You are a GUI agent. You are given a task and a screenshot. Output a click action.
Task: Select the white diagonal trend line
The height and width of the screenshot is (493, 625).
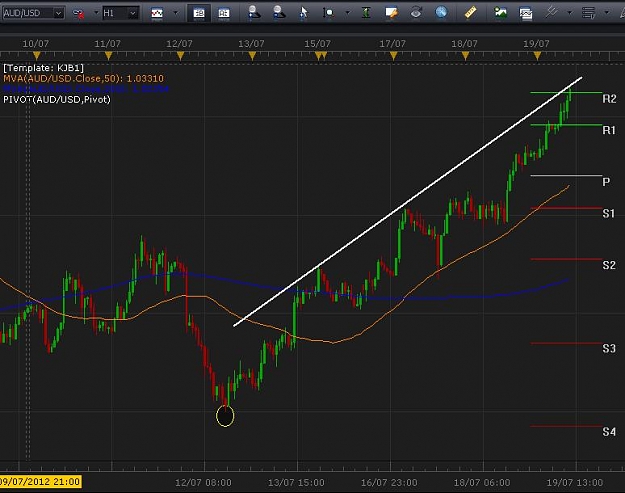pos(407,202)
